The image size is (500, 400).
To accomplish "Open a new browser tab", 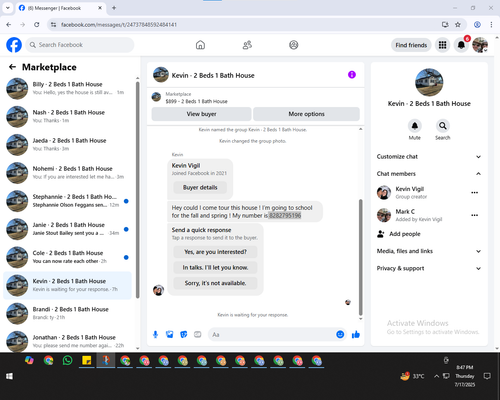I will tap(114, 8).
